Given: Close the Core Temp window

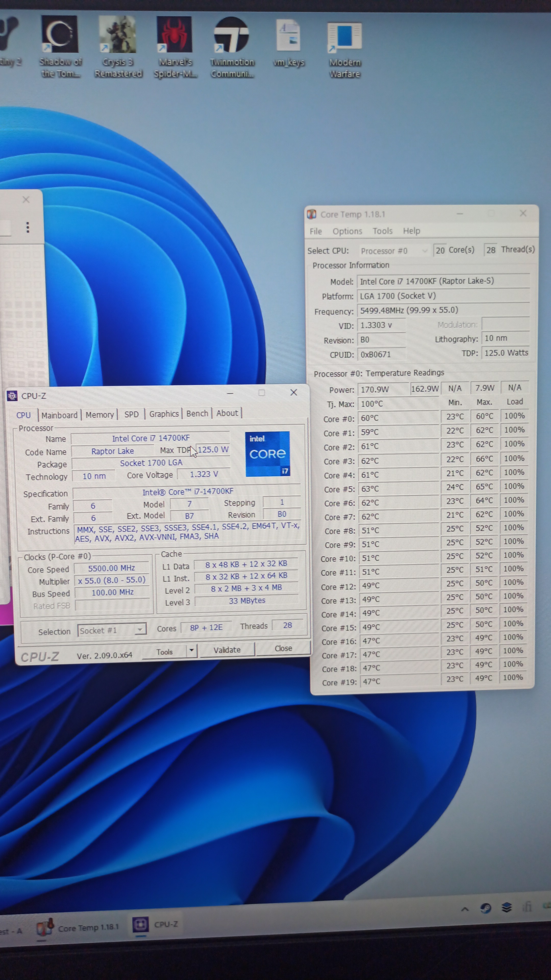Looking at the screenshot, I should tap(523, 213).
